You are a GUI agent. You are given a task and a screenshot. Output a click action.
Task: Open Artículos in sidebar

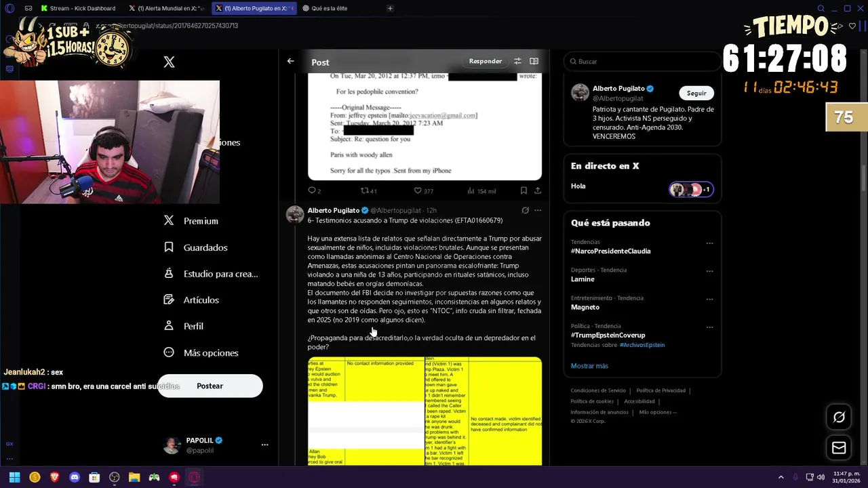(x=193, y=300)
